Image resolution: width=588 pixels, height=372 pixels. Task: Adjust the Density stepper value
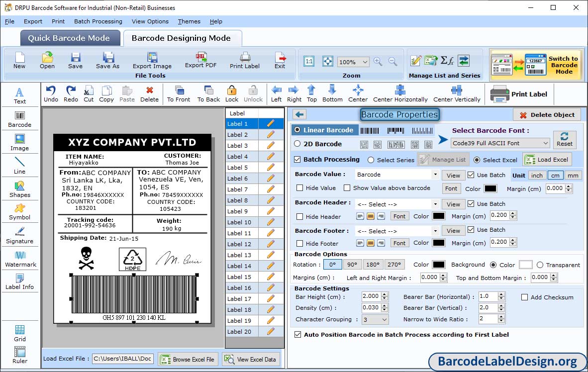click(x=385, y=308)
